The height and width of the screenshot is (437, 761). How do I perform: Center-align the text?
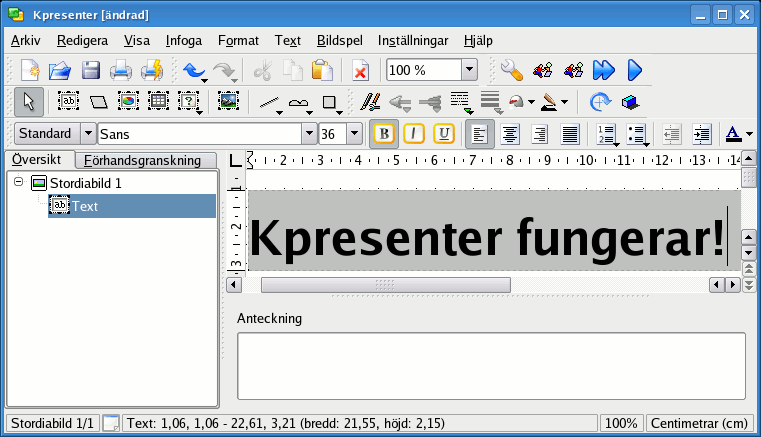pos(510,134)
